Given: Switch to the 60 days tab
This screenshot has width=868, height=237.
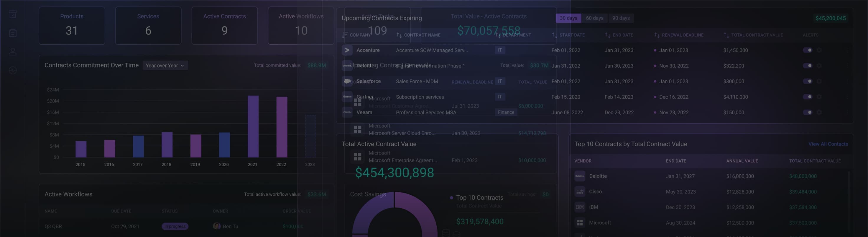Looking at the screenshot, I should [594, 18].
